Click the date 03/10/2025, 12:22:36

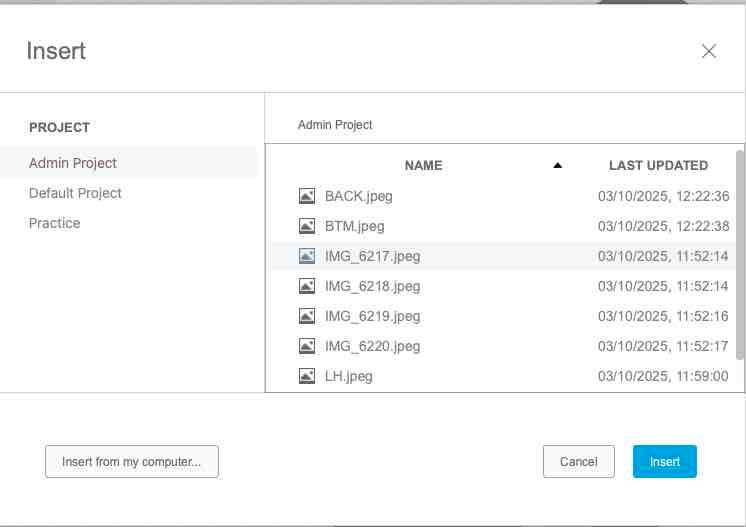coord(663,196)
